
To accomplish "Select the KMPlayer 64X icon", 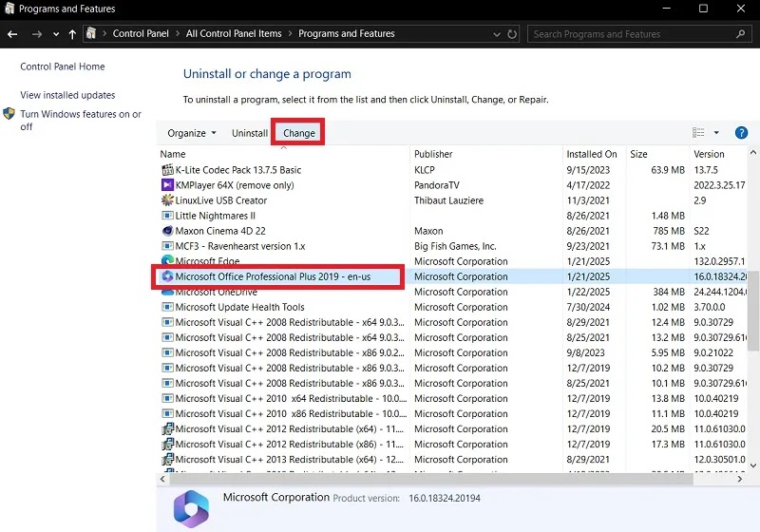I will coord(167,185).
